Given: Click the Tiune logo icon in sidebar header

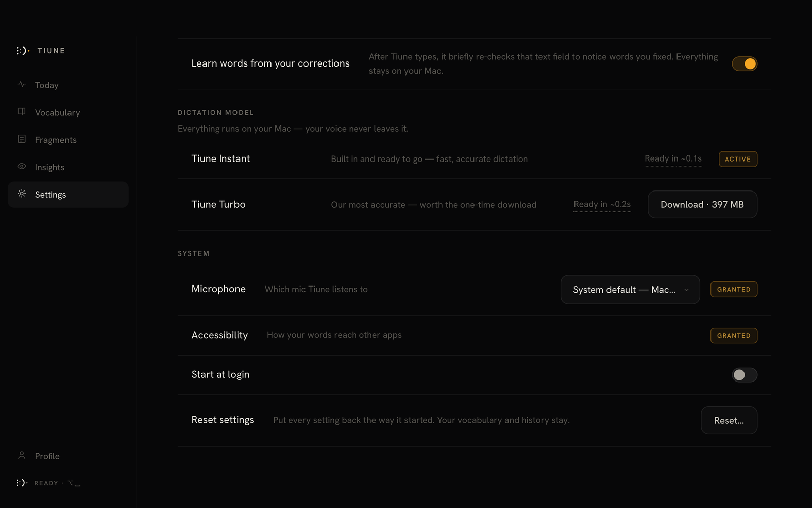Looking at the screenshot, I should pyautogui.click(x=22, y=51).
